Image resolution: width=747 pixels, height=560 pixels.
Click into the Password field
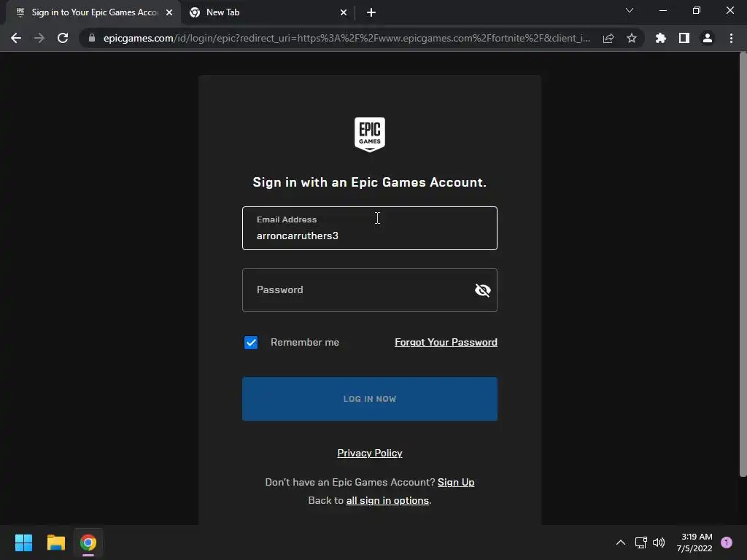click(x=370, y=290)
